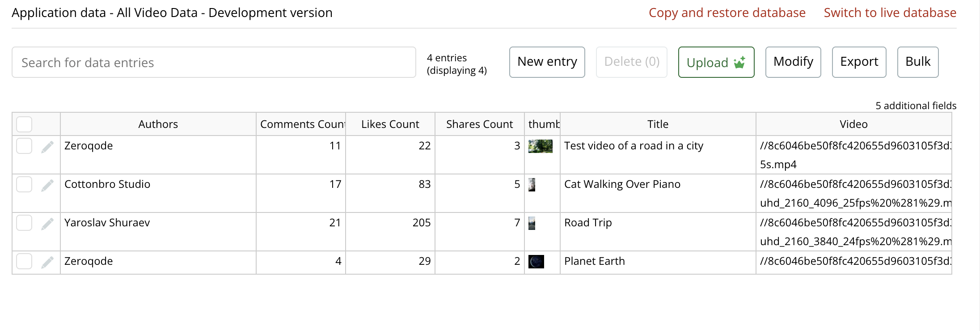This screenshot has height=331, width=980.
Task: Check the box for Cottonbro Studio row
Action: (24, 184)
